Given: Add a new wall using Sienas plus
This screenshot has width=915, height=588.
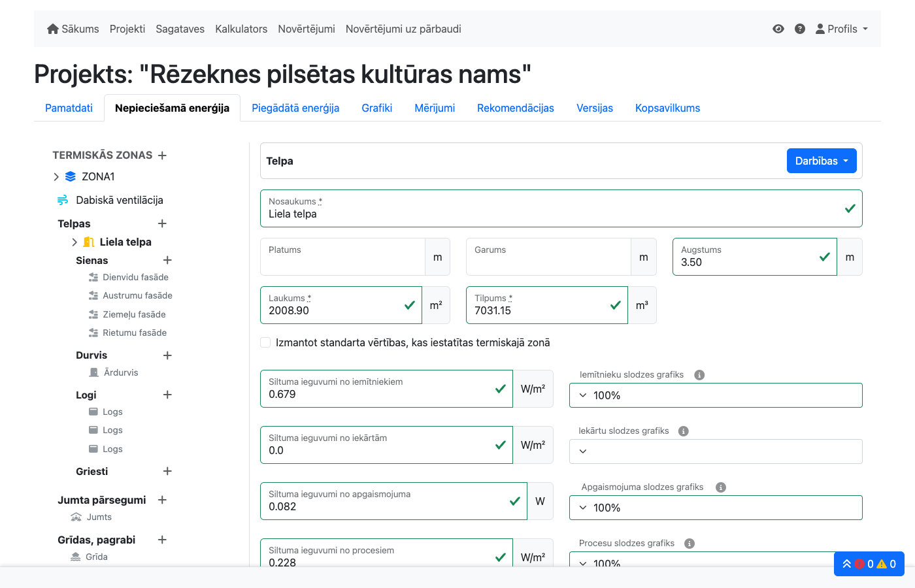Looking at the screenshot, I should point(167,260).
